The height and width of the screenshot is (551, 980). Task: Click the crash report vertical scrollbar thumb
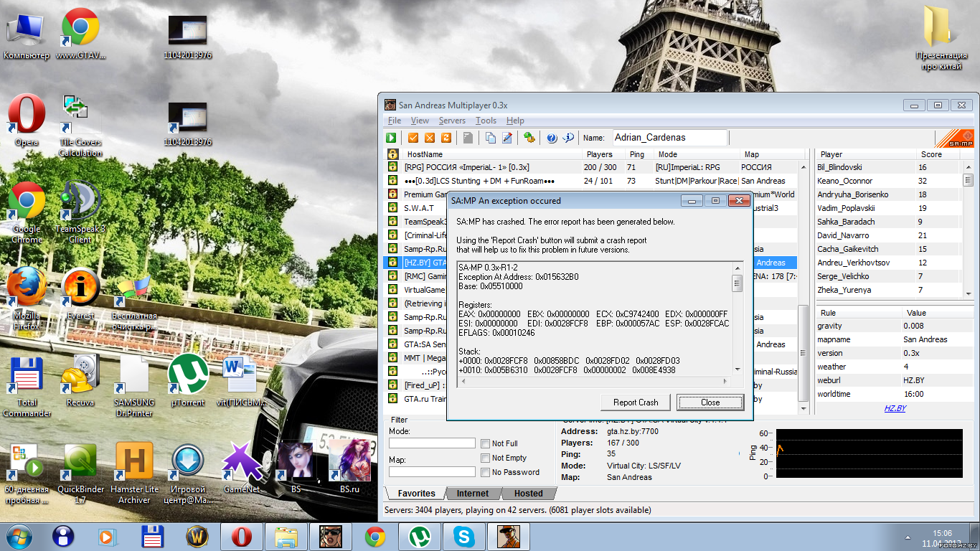[737, 283]
